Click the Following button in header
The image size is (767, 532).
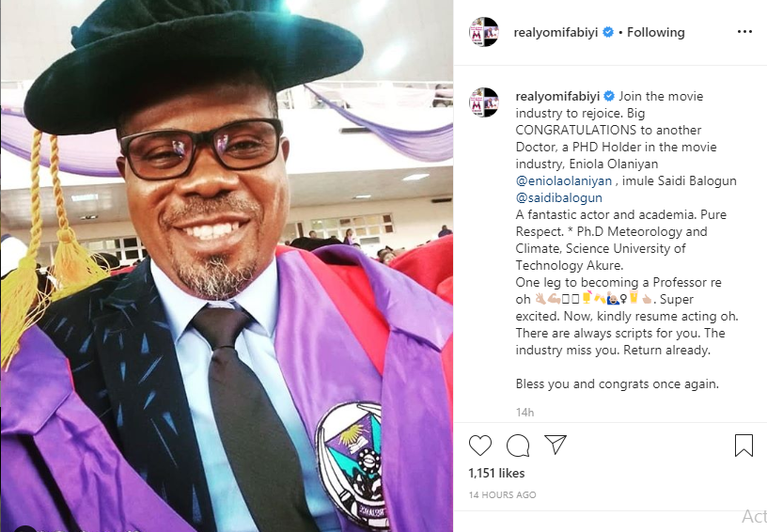655,32
